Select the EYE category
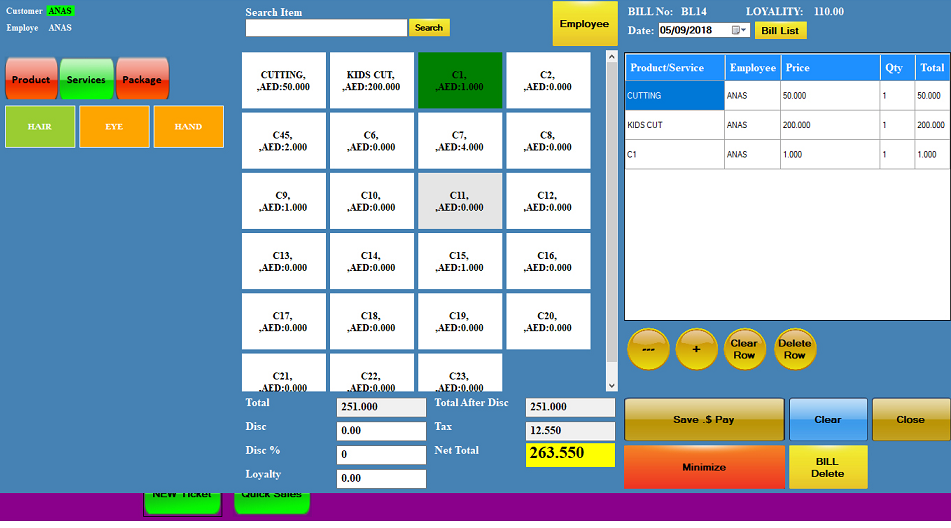951x528 pixels. click(114, 127)
